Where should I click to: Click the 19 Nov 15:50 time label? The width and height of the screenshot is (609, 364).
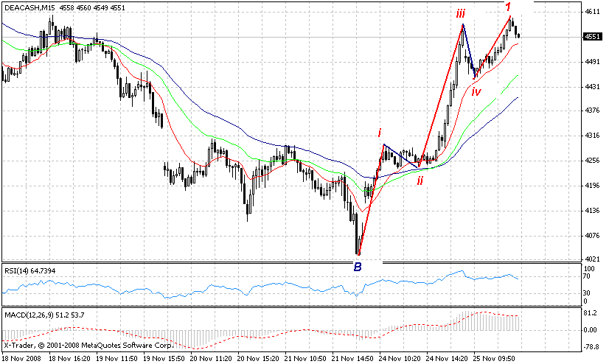[164, 359]
